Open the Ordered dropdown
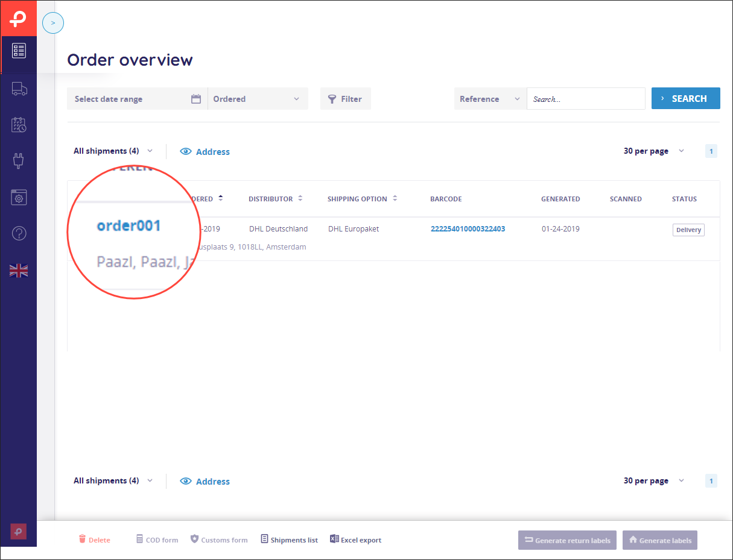Viewport: 733px width, 560px height. tap(258, 99)
